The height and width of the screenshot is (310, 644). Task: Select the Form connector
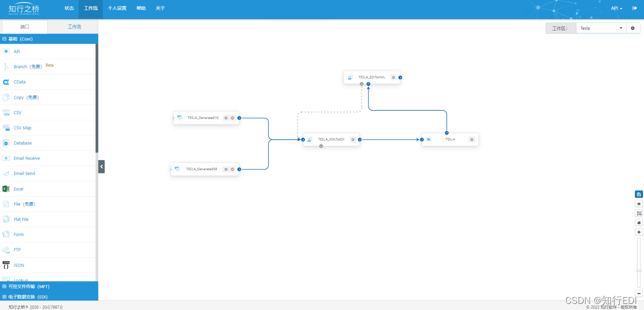48,234
